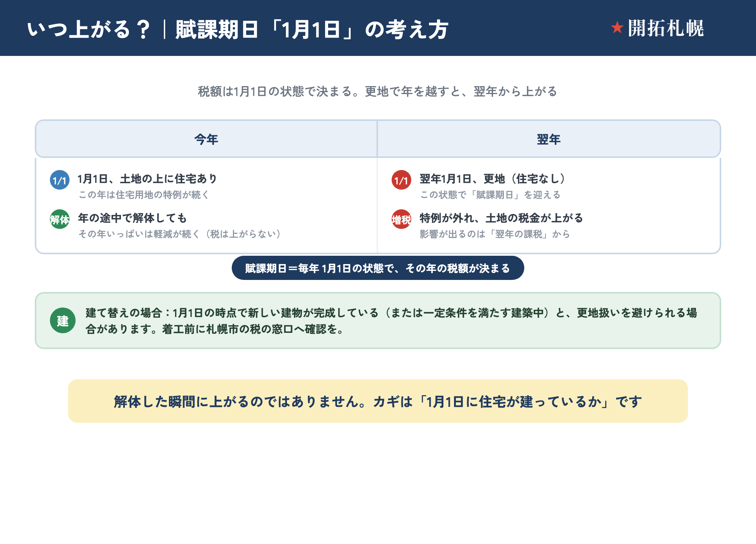Click text 年の途中で解体しても
The image size is (756, 544).
pyautogui.click(x=132, y=218)
